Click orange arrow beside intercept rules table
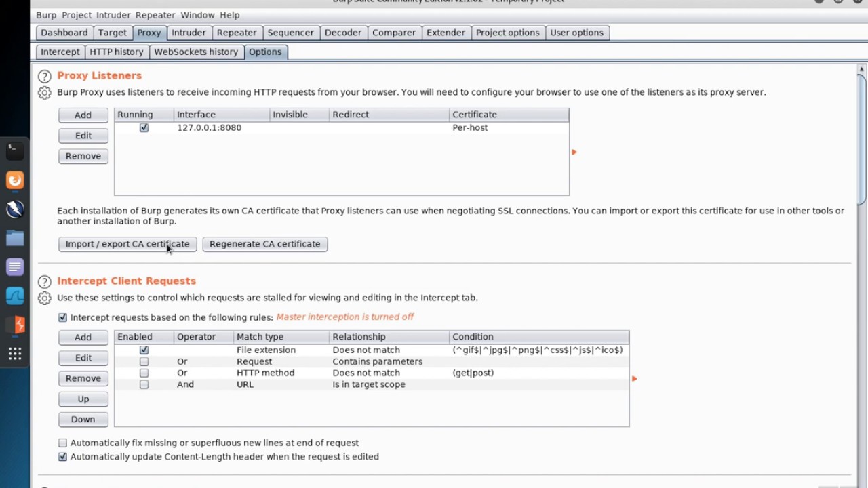This screenshot has width=868, height=488. (x=634, y=378)
